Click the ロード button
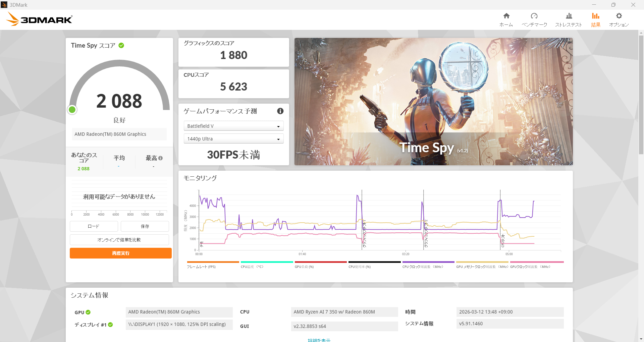This screenshot has height=342, width=644. point(94,226)
